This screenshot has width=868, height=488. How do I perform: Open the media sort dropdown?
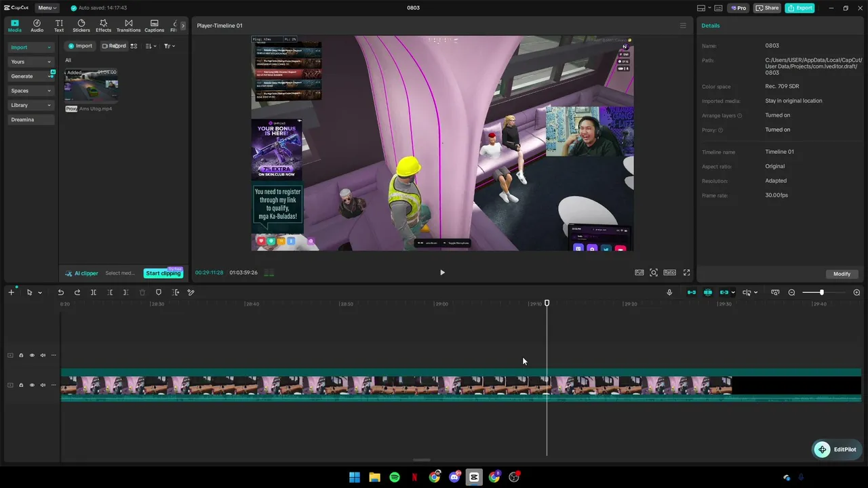pyautogui.click(x=151, y=46)
